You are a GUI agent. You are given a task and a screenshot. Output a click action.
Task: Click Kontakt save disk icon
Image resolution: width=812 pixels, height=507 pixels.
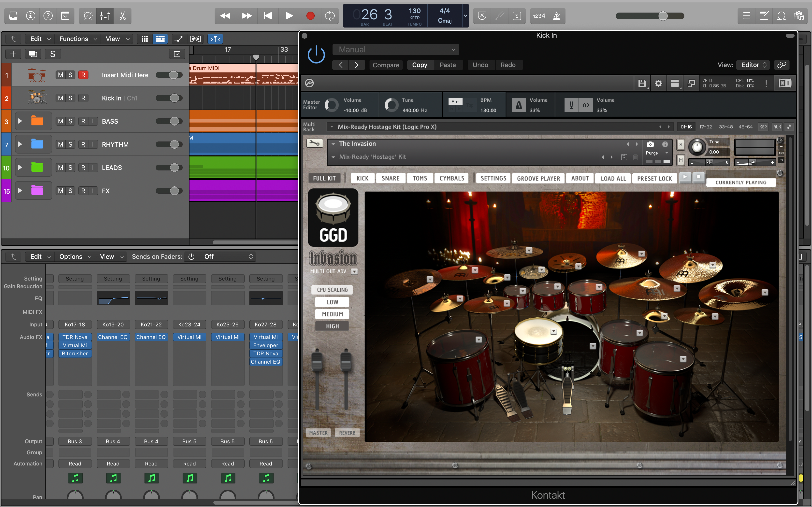click(x=642, y=84)
